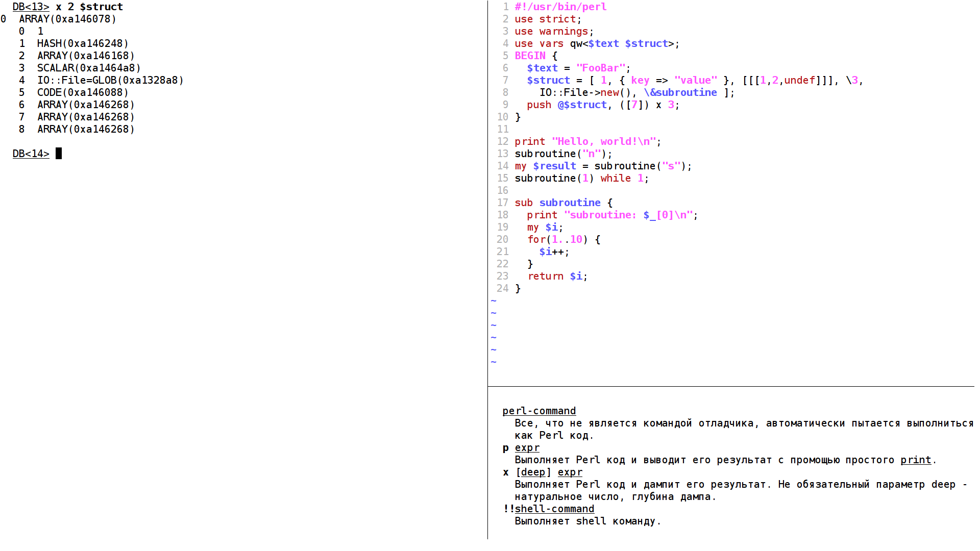
Task: Click the underlined 'expr' after p
Action: click(x=527, y=447)
